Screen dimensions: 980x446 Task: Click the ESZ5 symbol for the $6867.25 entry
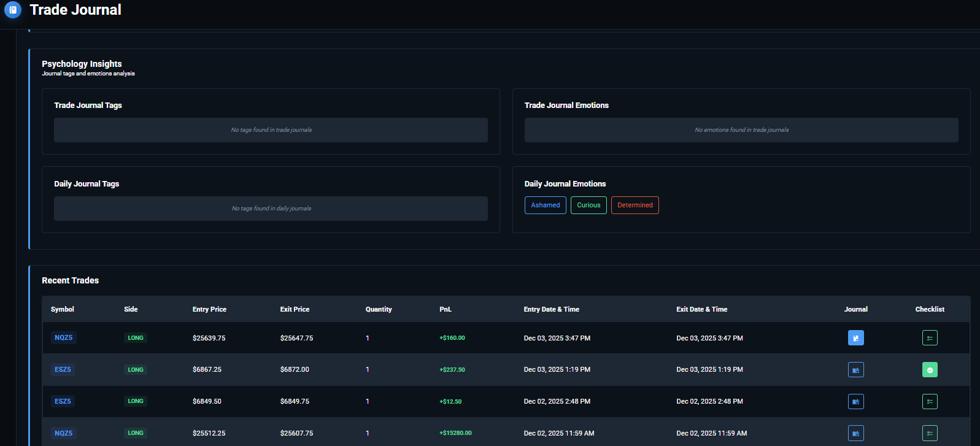[x=63, y=369]
